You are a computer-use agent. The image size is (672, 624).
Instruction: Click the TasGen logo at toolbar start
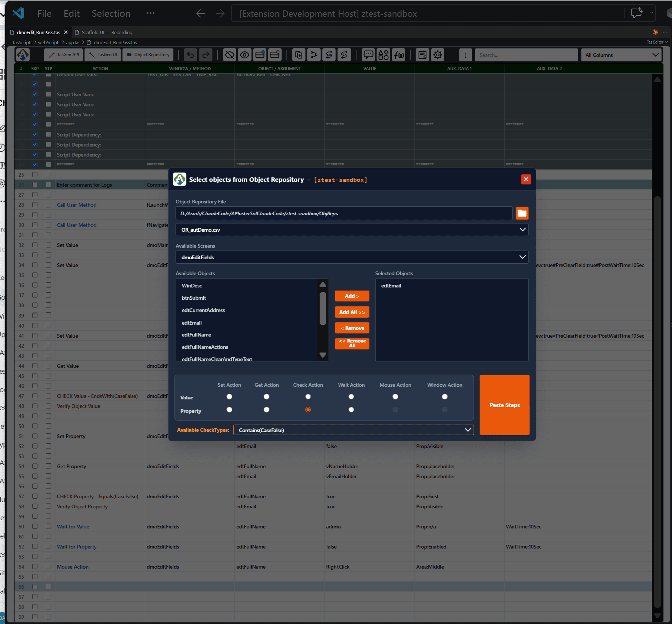pyautogui.click(x=23, y=55)
